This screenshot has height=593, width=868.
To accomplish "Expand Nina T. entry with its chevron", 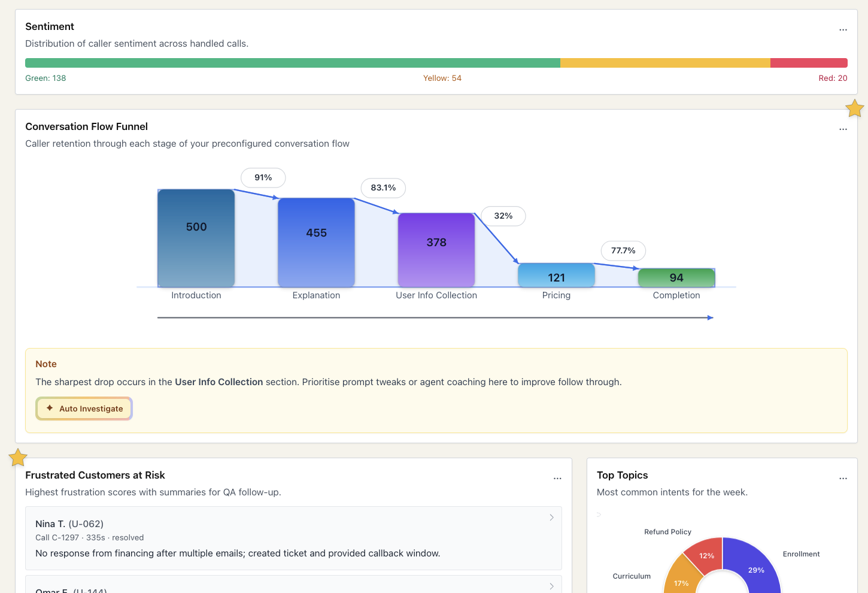I will [551, 518].
